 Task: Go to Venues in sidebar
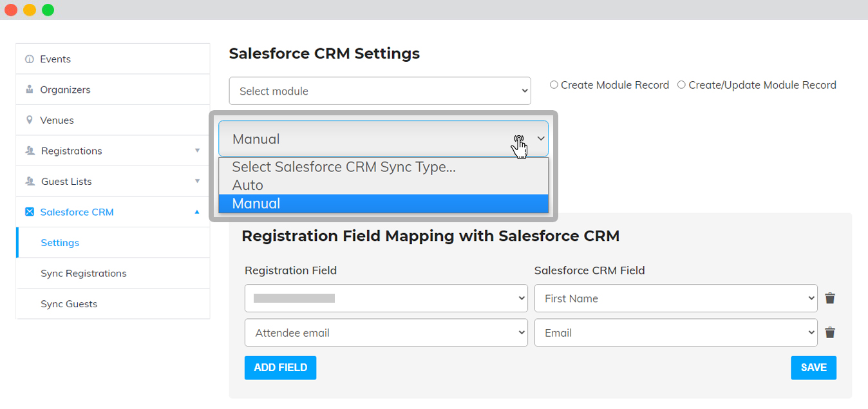click(x=57, y=120)
